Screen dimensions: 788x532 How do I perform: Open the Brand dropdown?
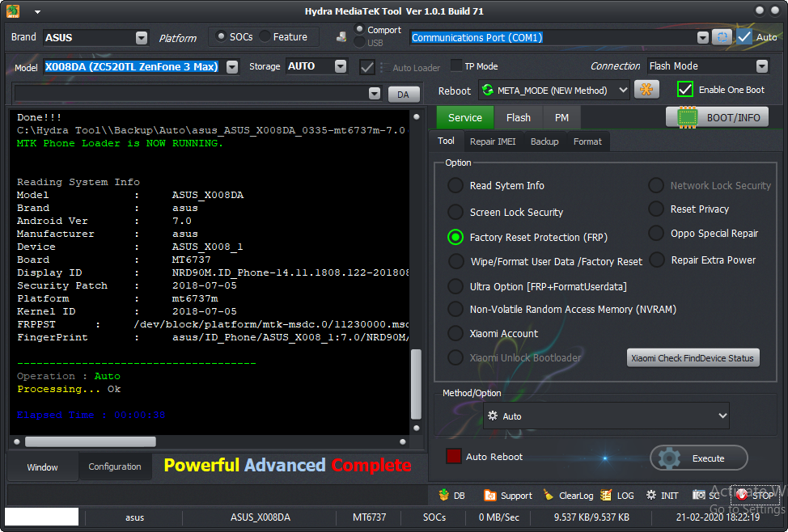pos(142,38)
